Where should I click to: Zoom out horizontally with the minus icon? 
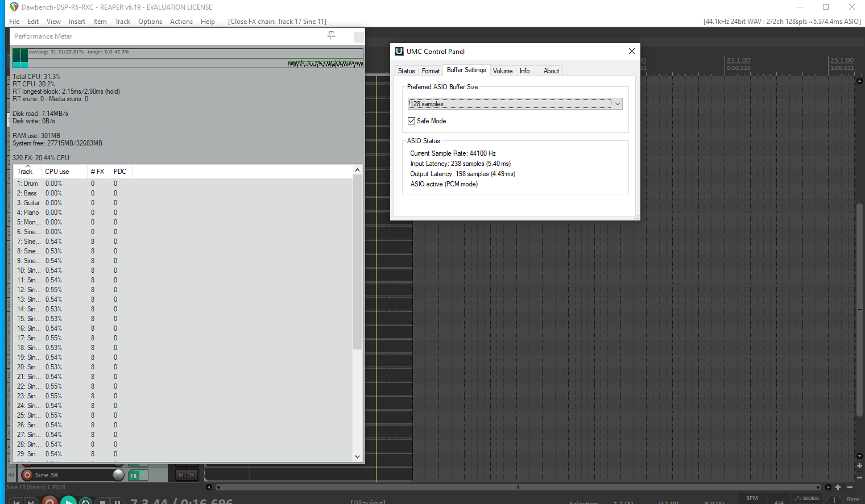tap(850, 487)
